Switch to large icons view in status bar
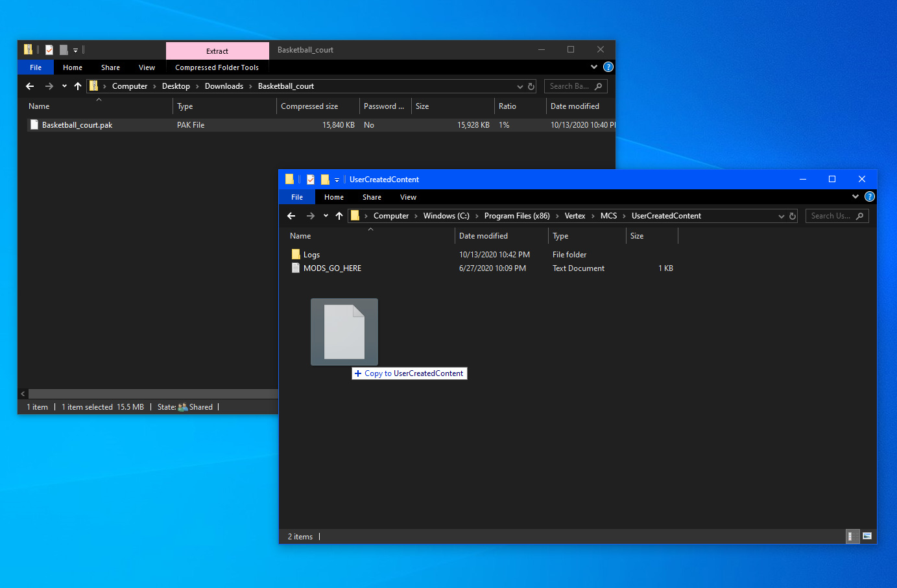The width and height of the screenshot is (897, 588). tap(867, 536)
